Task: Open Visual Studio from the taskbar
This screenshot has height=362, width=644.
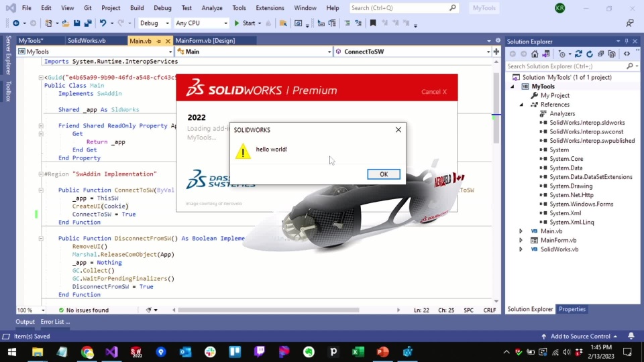Action: 112,352
